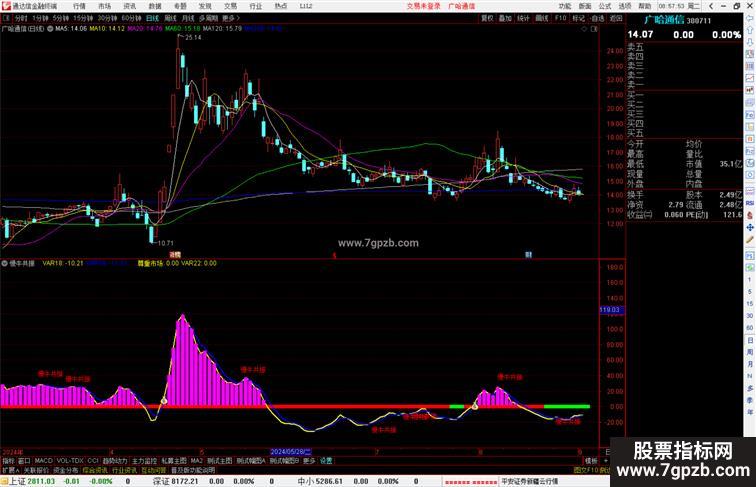Click the 复权 button
756x487 pixels.
487,18
